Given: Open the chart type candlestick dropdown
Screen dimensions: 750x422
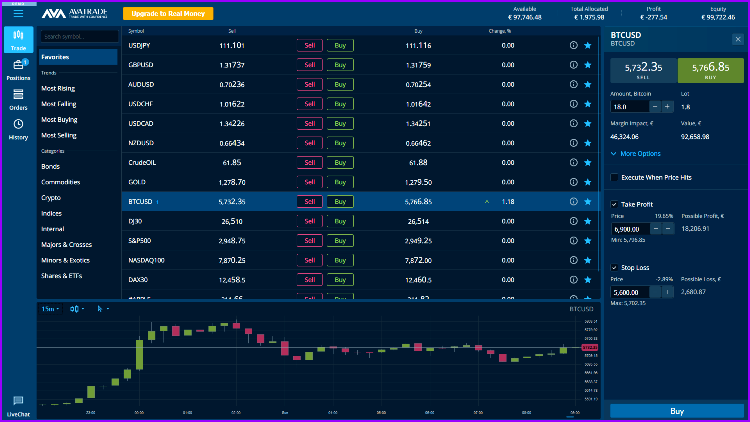Looking at the screenshot, I should click(x=77, y=309).
